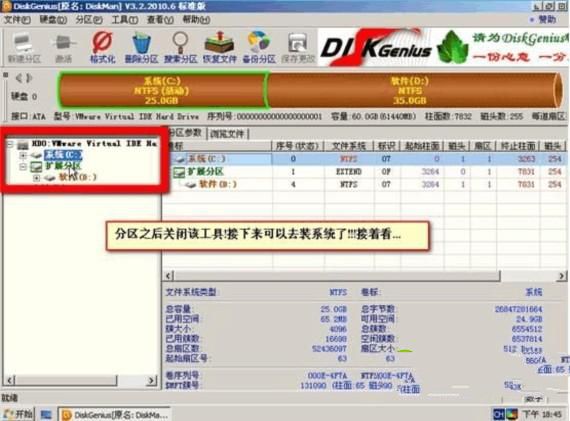Click the 删除分区 delete partition bucket icon
570x421 pixels.
[x=141, y=47]
